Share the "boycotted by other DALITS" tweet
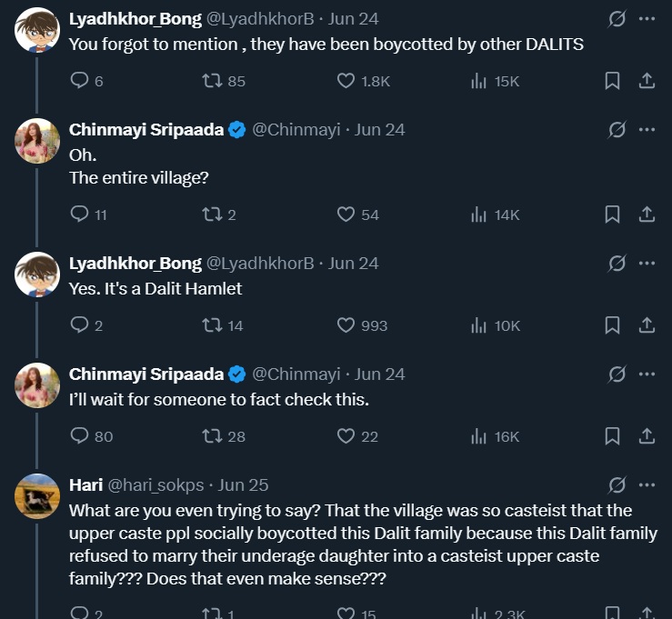The width and height of the screenshot is (672, 619). (x=647, y=81)
